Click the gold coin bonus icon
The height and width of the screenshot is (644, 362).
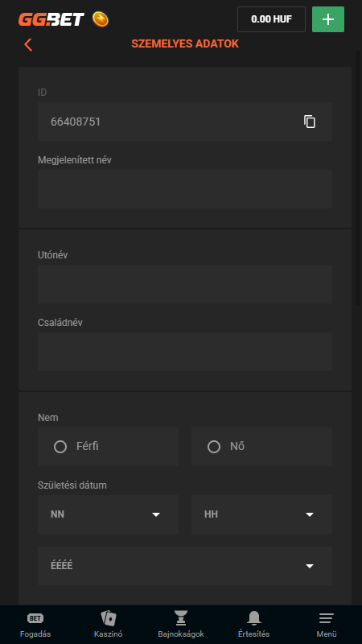click(x=100, y=19)
